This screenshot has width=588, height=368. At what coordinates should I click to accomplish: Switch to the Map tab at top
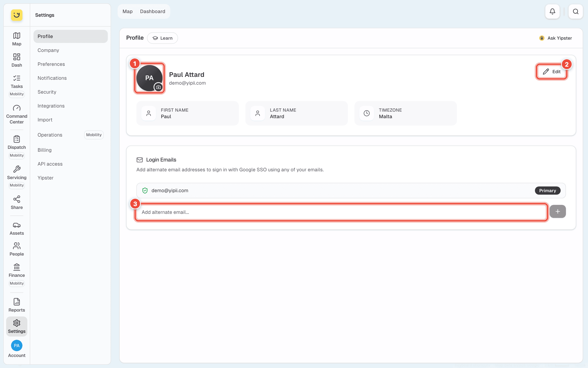[128, 11]
